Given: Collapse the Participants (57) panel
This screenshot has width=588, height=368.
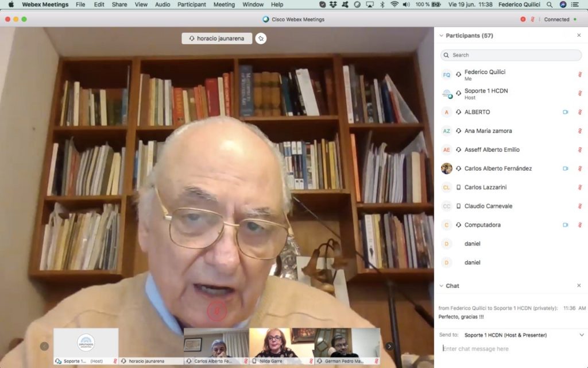Looking at the screenshot, I should pos(441,36).
